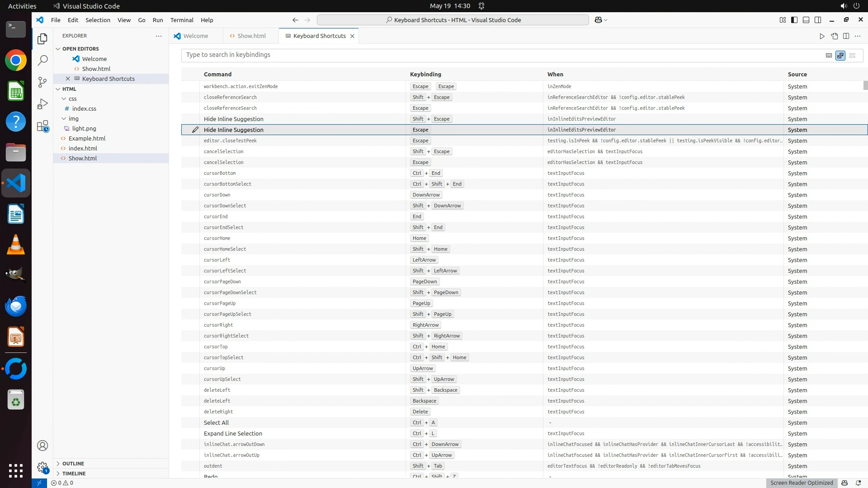Toggle Sort by Precedence button
This screenshot has height=488, width=868.
[840, 56]
